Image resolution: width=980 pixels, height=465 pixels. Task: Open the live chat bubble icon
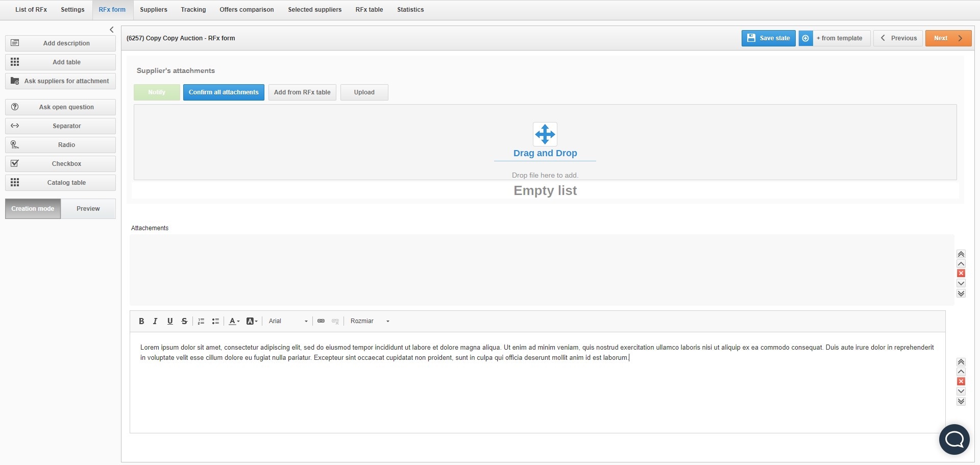coord(954,439)
